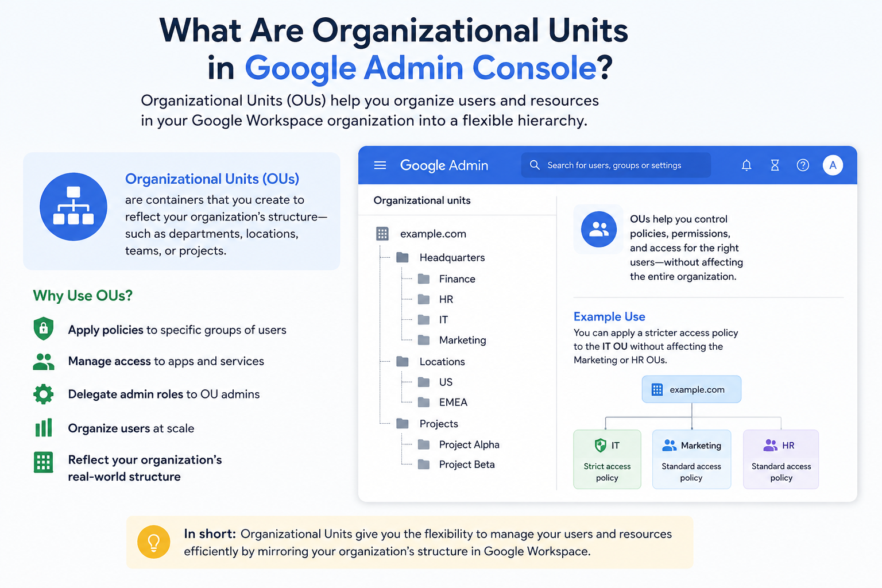Click the IT Strict access policy card
This screenshot has width=882, height=588.
click(607, 459)
